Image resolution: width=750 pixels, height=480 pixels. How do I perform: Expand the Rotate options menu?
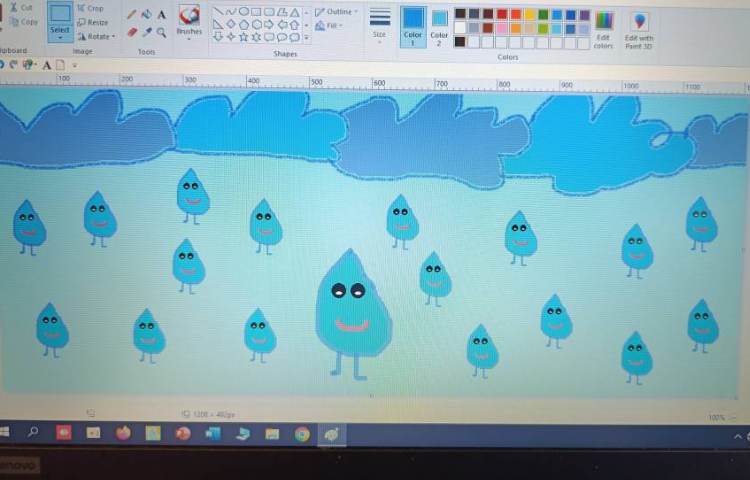[96, 36]
